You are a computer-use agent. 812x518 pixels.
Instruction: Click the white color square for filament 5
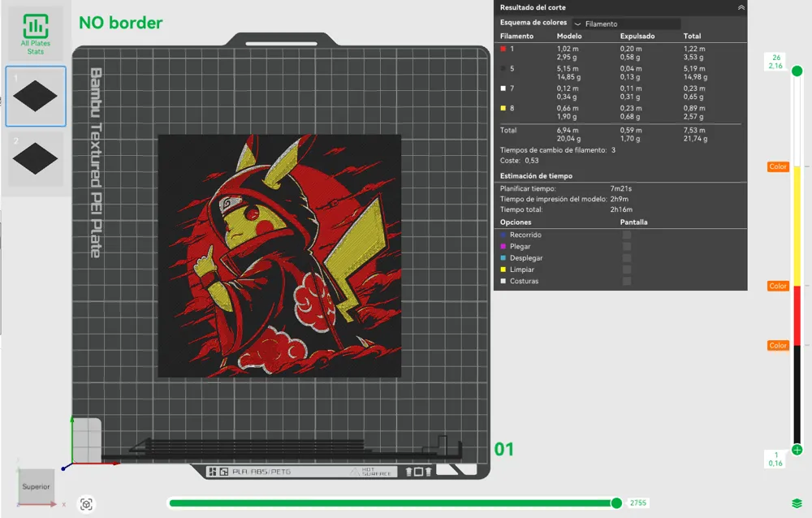tap(503, 69)
